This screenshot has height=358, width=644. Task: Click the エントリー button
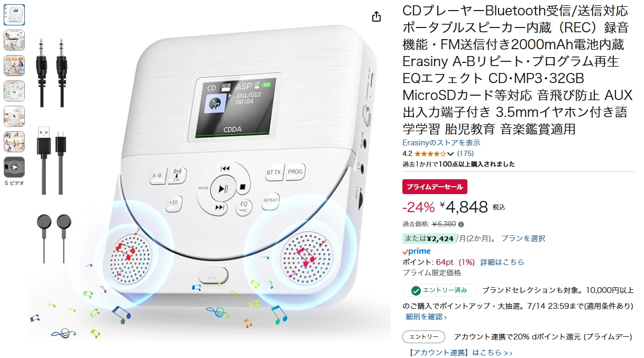[x=424, y=337]
